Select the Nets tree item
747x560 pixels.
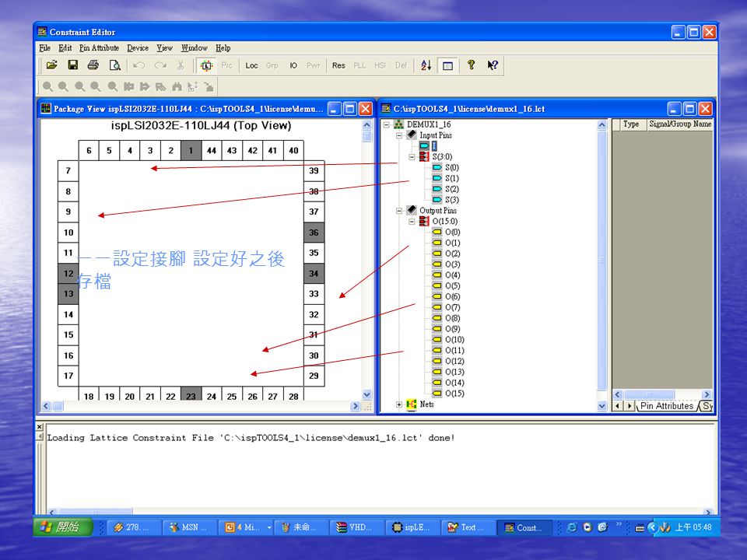click(427, 404)
